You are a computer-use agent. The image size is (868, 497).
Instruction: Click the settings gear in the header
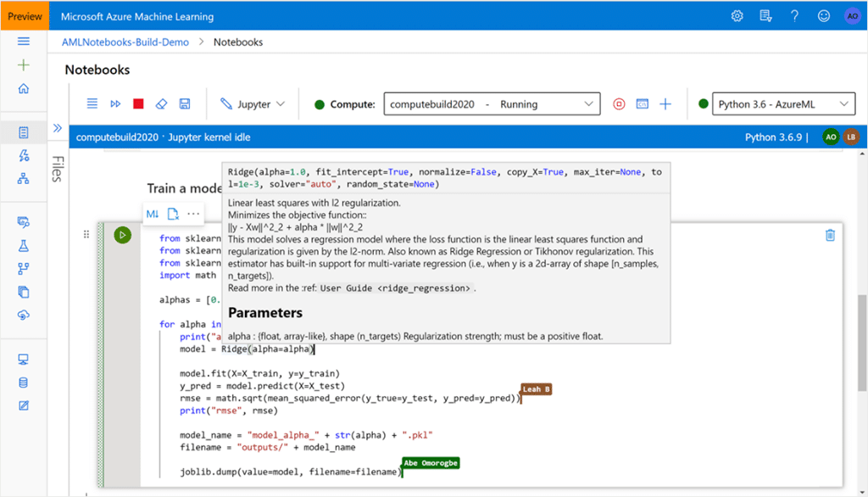(737, 16)
